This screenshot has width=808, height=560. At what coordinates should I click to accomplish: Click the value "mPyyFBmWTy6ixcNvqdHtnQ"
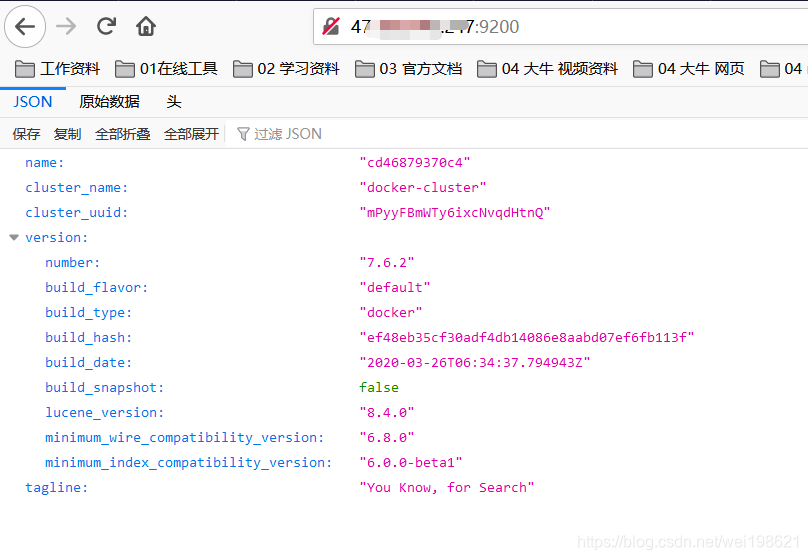click(x=454, y=213)
